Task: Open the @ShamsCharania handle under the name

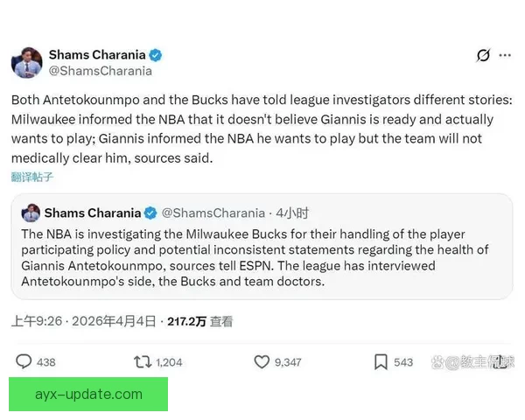Action: [100, 71]
